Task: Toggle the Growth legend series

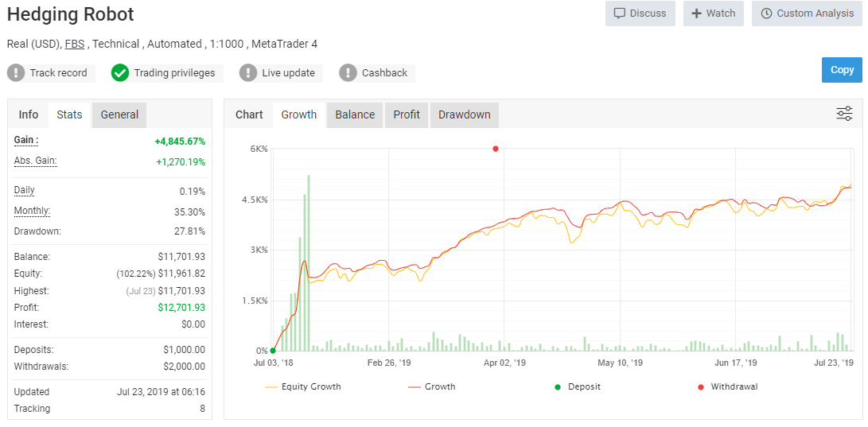Action: click(432, 386)
